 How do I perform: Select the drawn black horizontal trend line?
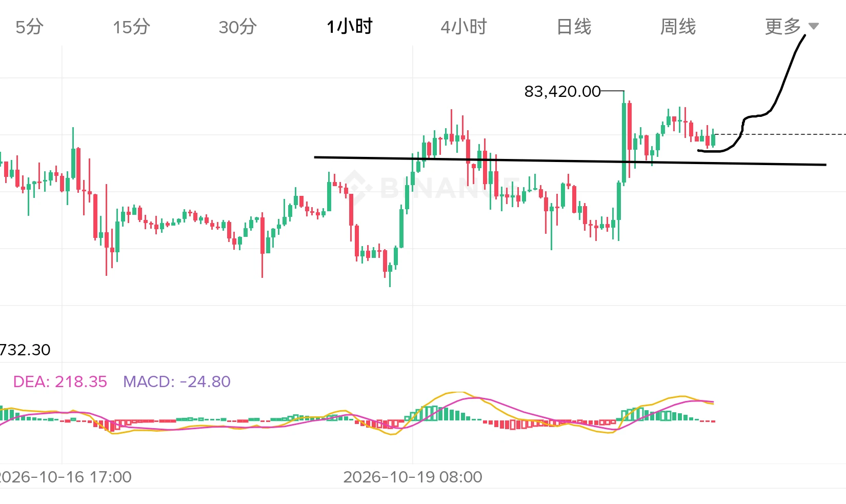[x=570, y=161]
